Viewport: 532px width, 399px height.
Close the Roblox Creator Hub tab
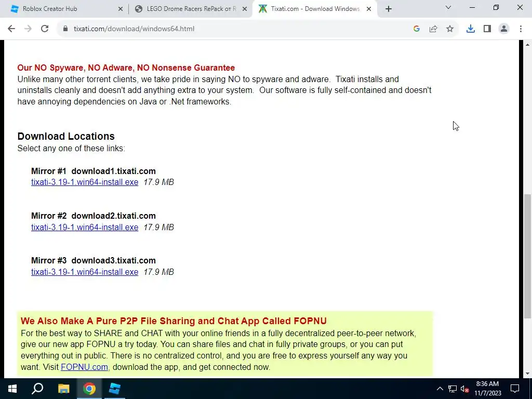pyautogui.click(x=121, y=9)
